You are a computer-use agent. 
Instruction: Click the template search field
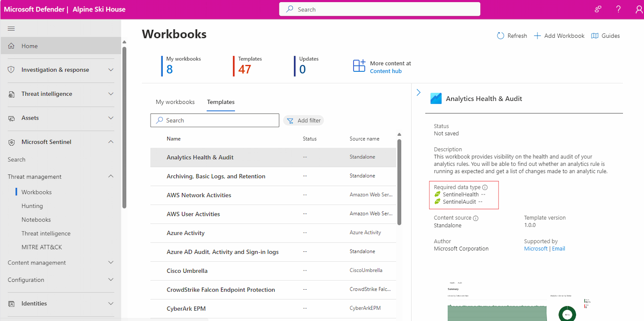215,120
